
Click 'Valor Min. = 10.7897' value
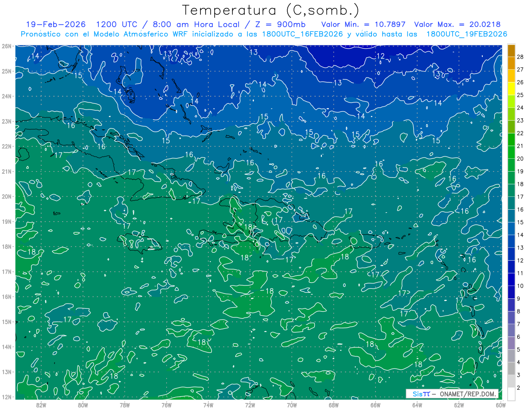click(x=364, y=24)
